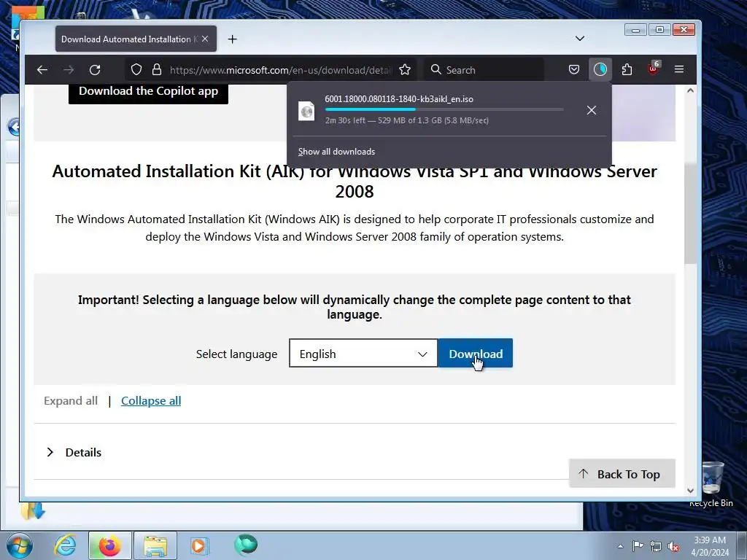Screen dimensions: 747x560
Task: Open the Recycle Bin desktop icon
Action: (711, 484)
